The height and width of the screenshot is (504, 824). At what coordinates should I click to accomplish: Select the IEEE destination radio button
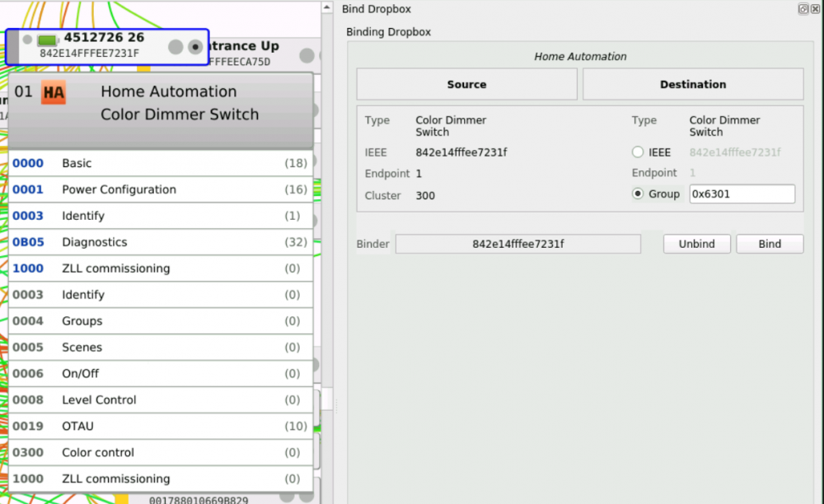[638, 152]
